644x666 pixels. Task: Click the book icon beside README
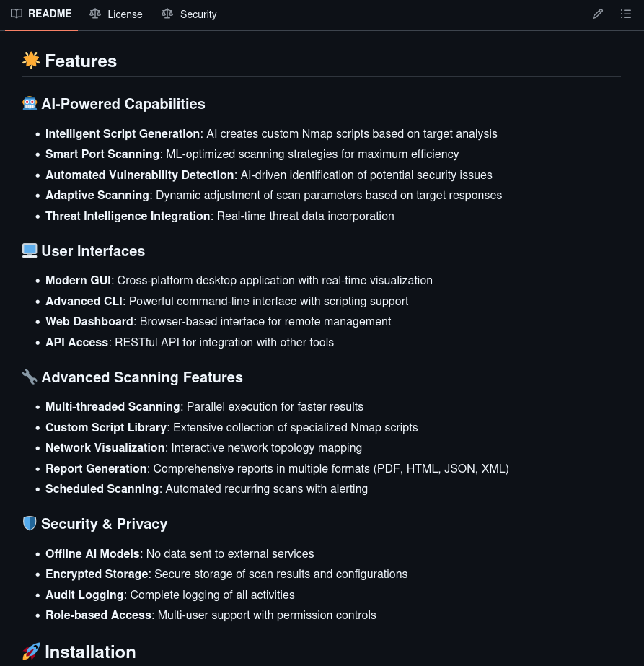pos(17,14)
